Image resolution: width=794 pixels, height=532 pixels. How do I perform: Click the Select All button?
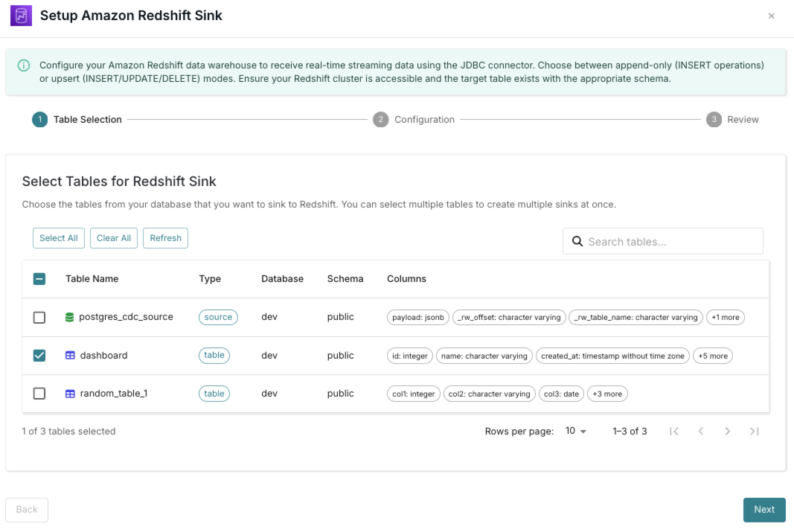(x=59, y=238)
